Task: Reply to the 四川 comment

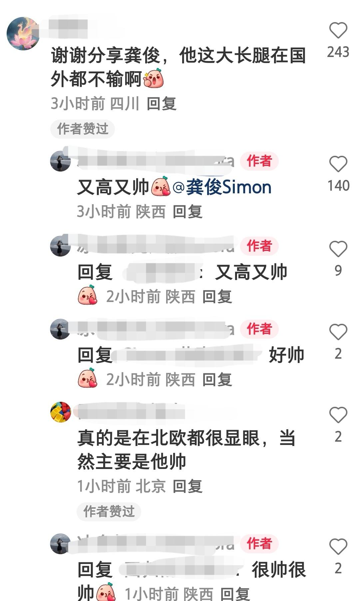Action: [162, 104]
